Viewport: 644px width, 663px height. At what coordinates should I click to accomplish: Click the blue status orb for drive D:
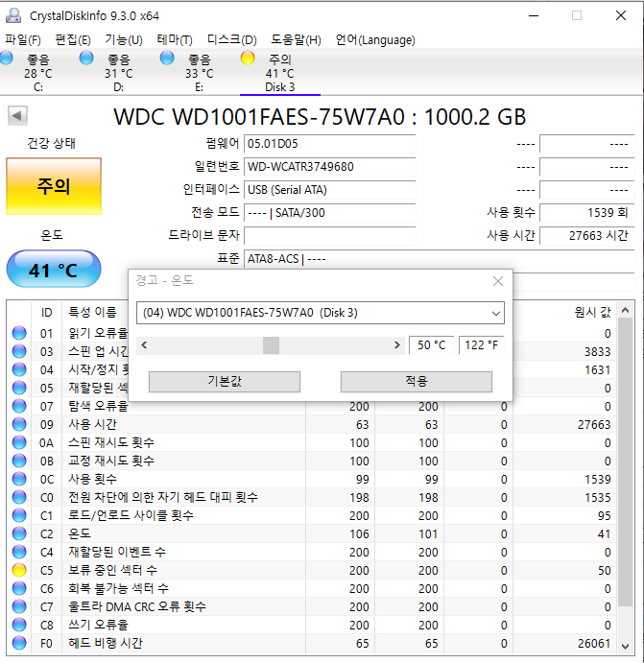(86, 58)
